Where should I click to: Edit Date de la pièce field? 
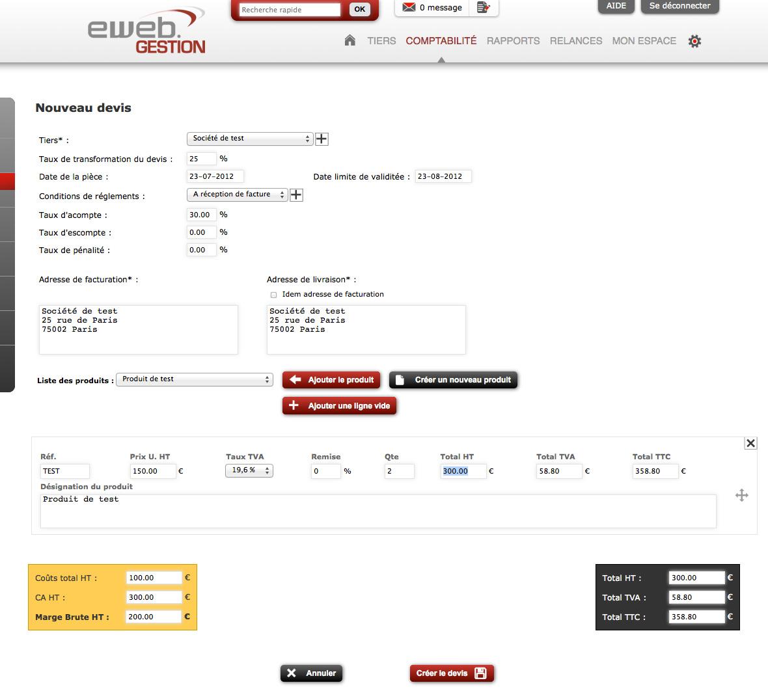pyautogui.click(x=215, y=176)
